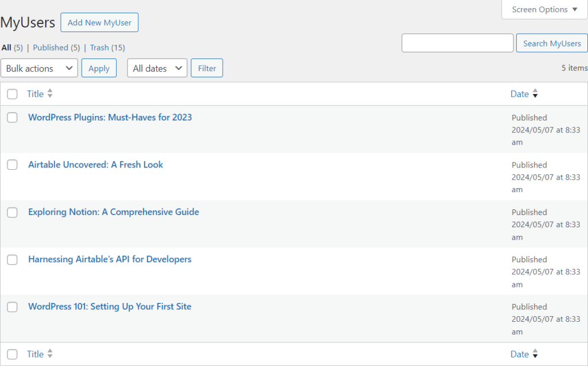Open Airtable Uncovered: A Fresh Look
The image size is (588, 366).
(x=96, y=165)
